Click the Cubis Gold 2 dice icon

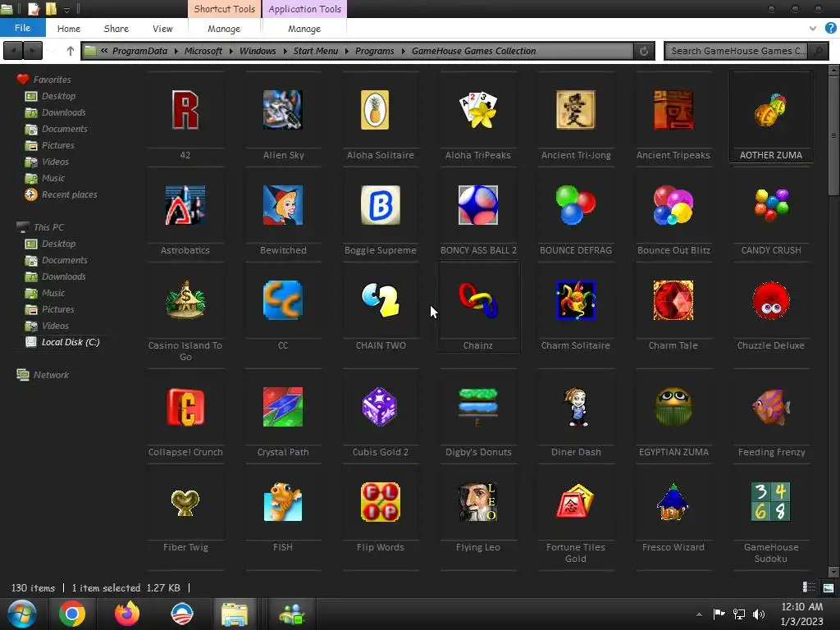click(x=381, y=407)
